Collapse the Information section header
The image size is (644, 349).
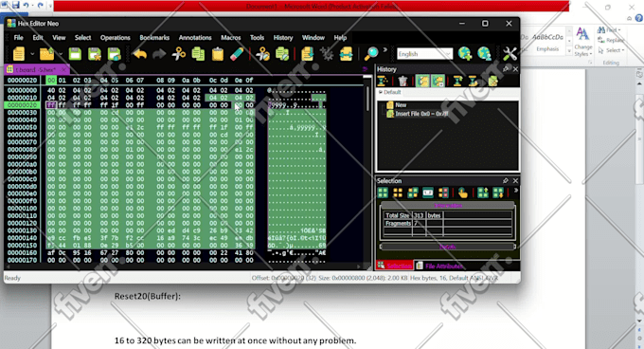[448, 205]
